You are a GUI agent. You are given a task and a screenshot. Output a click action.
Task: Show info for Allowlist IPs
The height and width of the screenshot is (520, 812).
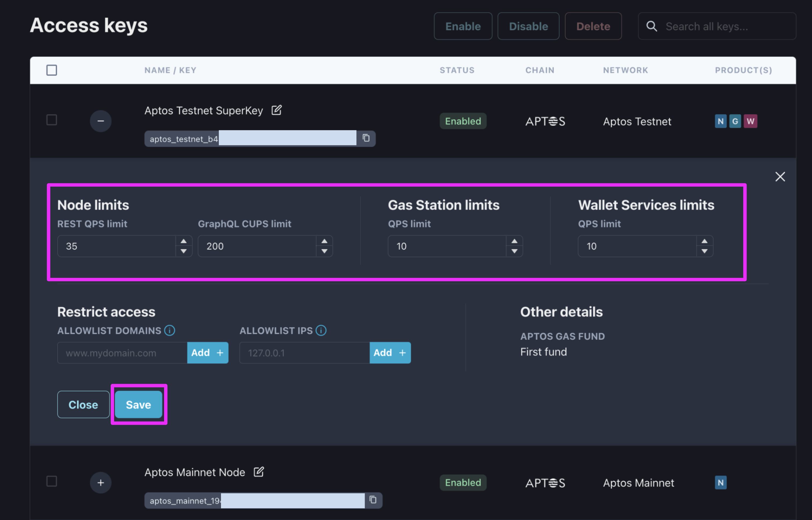[321, 330]
